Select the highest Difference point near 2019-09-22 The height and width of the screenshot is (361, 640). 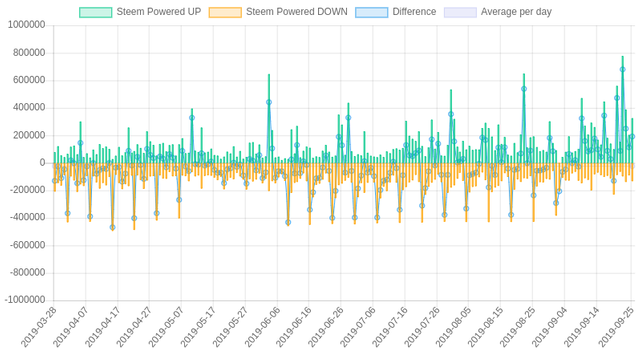[x=622, y=69]
